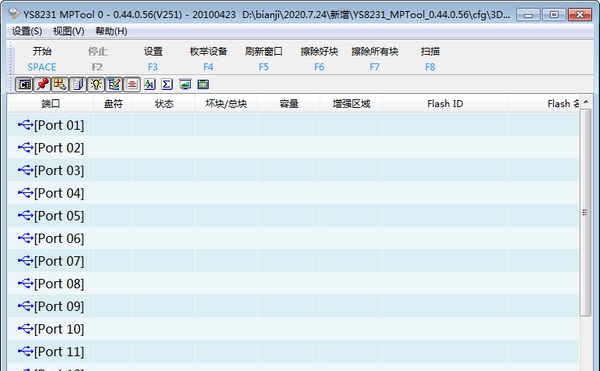Select the [Port 10] row text
600x371 pixels.
[x=59, y=329]
